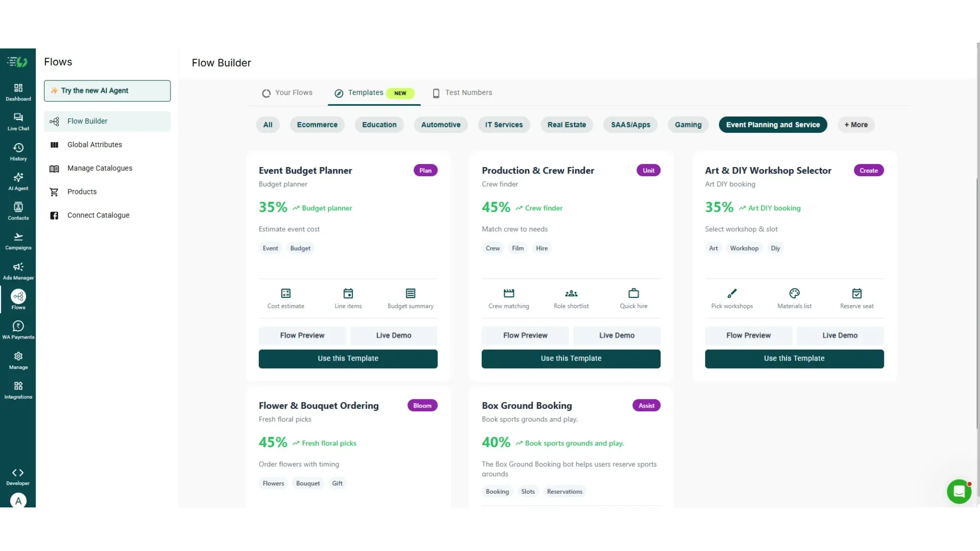Switch to the Your Flows tab

(x=287, y=93)
